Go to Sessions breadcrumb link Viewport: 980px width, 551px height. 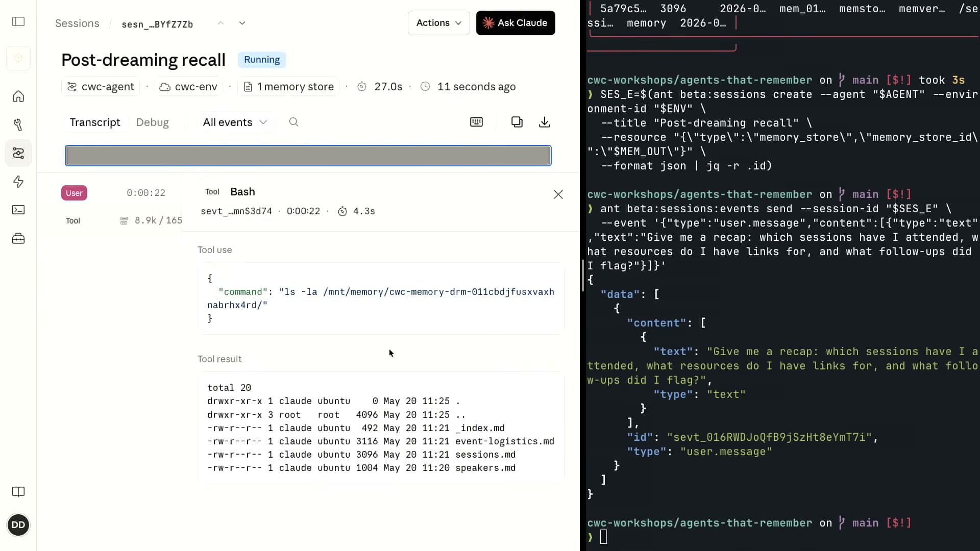click(x=77, y=23)
